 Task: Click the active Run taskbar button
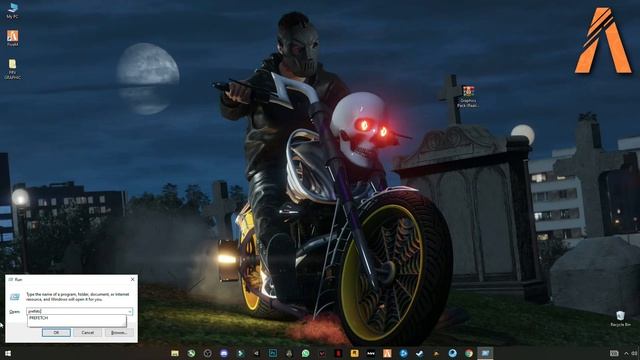coord(485,353)
